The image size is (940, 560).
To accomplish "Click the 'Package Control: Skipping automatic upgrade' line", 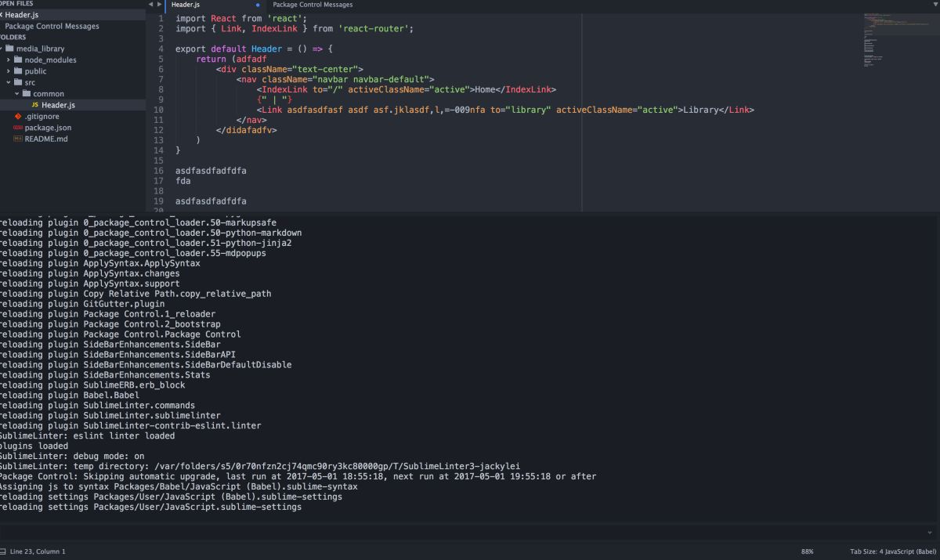I will pos(298,476).
